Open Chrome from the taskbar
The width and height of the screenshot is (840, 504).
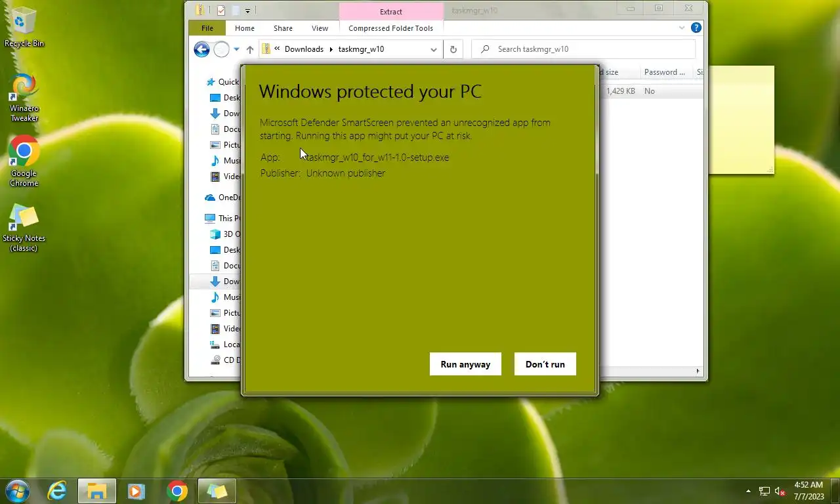(177, 491)
